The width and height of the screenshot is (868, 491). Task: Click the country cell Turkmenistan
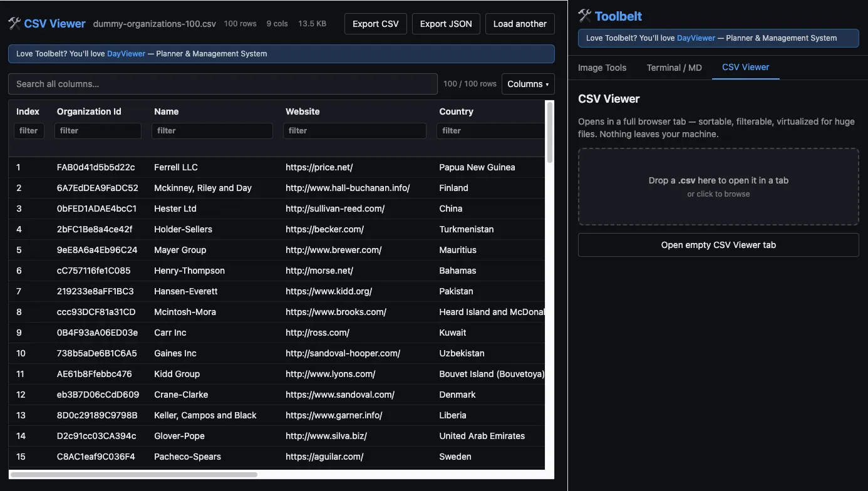point(467,229)
